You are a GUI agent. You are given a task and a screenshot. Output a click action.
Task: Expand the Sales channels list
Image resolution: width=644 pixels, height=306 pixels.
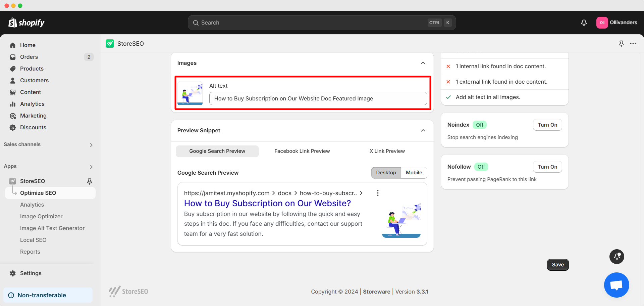(x=91, y=145)
